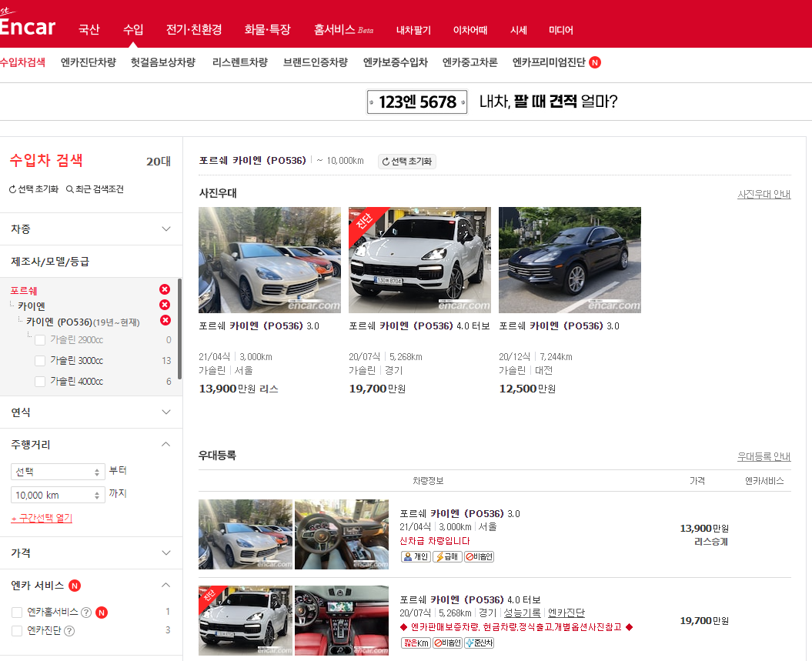Open the mileage minimum 선택 dropdown

click(58, 472)
